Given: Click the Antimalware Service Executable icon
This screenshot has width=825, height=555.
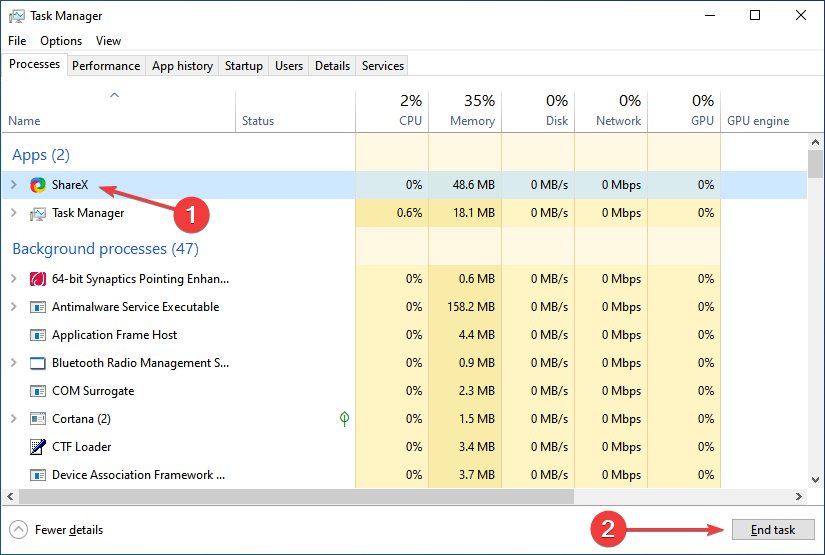Looking at the screenshot, I should tap(38, 307).
